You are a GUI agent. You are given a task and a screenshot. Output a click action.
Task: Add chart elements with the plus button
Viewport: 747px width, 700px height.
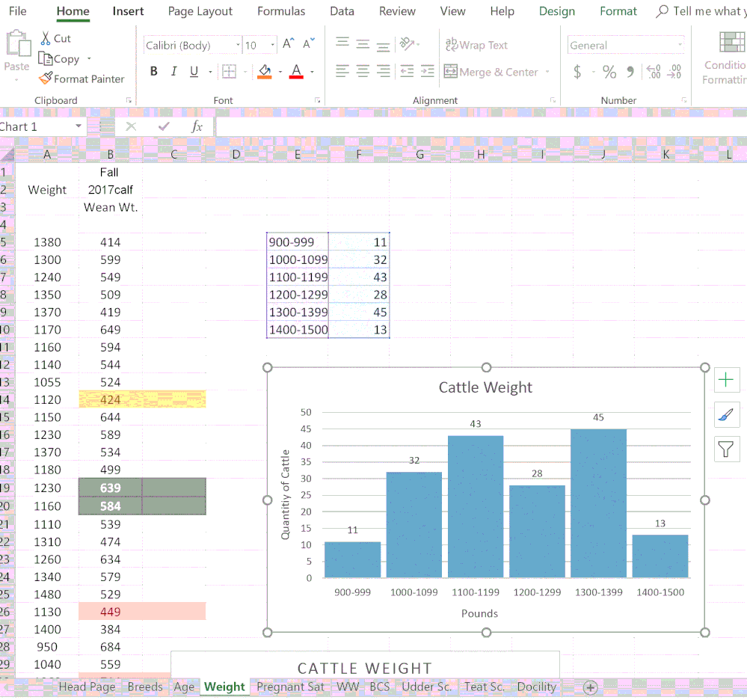point(726,380)
